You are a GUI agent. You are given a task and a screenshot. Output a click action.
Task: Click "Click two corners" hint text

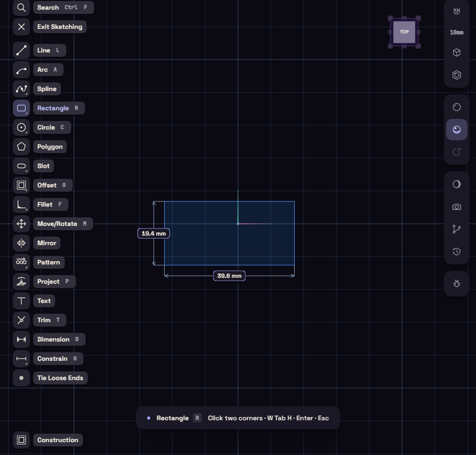point(235,418)
